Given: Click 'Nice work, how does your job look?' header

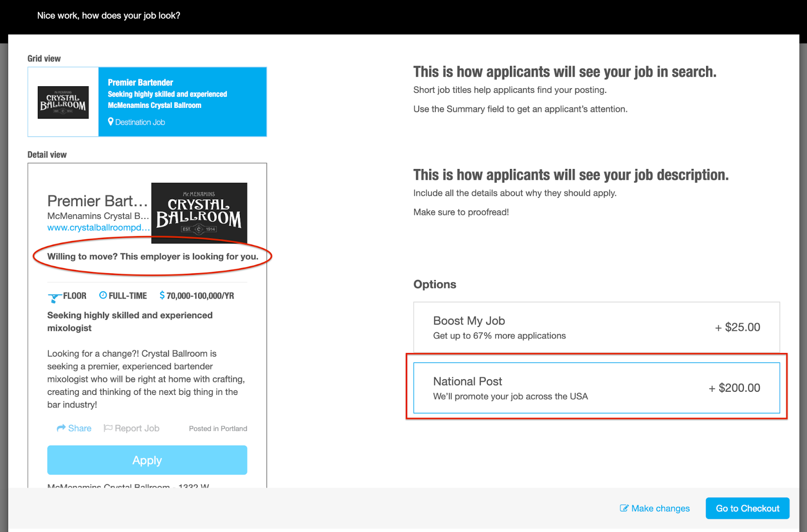Looking at the screenshot, I should pyautogui.click(x=108, y=16).
